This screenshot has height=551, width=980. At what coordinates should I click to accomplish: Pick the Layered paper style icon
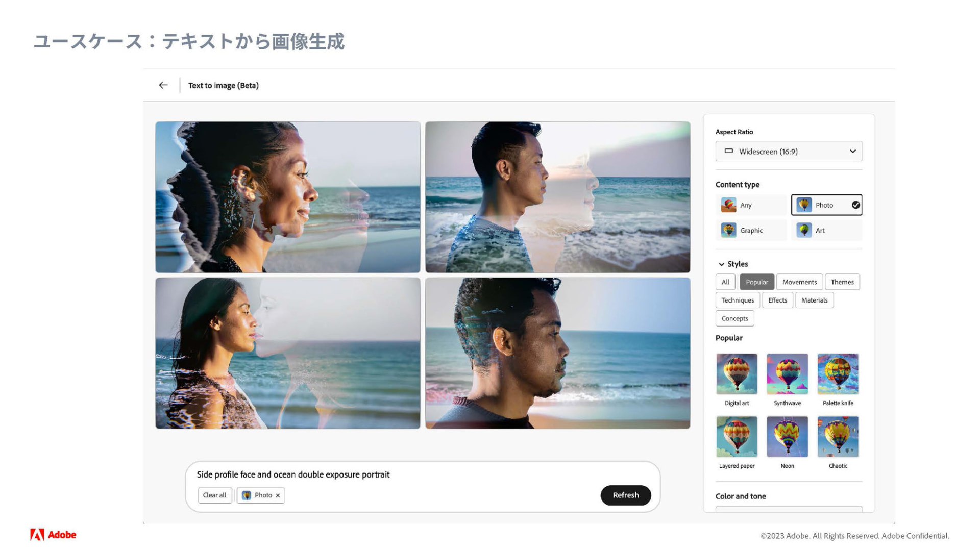click(737, 437)
